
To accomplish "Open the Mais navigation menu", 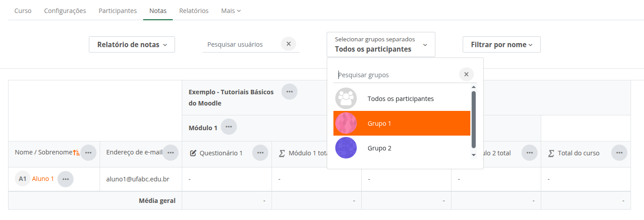I will tap(231, 11).
